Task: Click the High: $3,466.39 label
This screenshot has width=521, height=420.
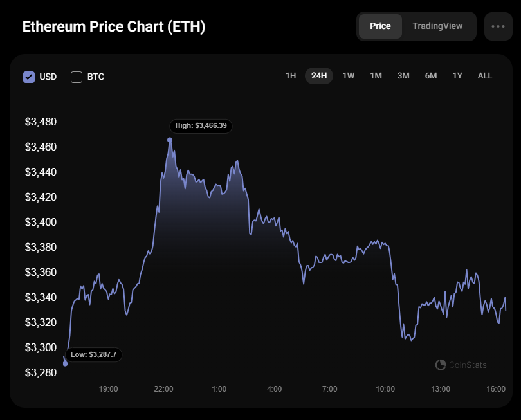Action: pos(201,126)
